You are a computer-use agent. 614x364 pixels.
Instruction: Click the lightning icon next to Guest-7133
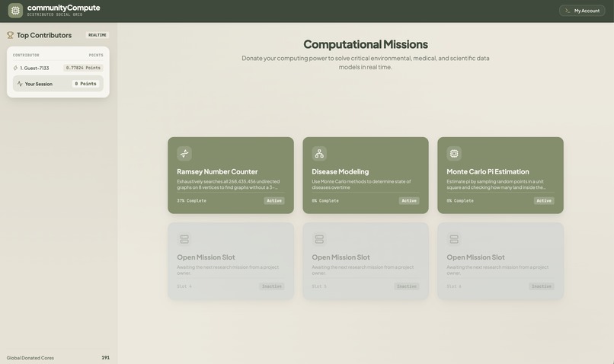pyautogui.click(x=16, y=68)
